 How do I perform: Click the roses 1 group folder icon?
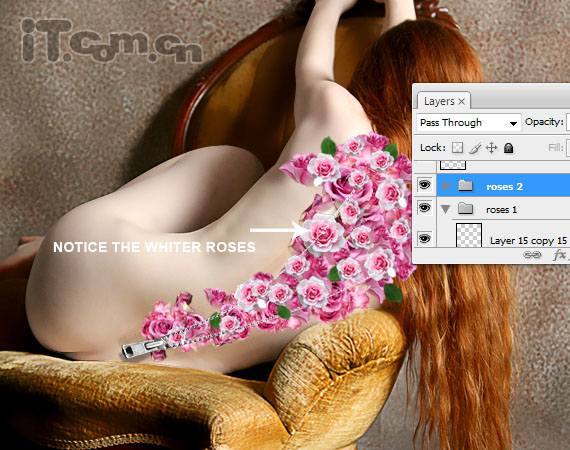465,209
